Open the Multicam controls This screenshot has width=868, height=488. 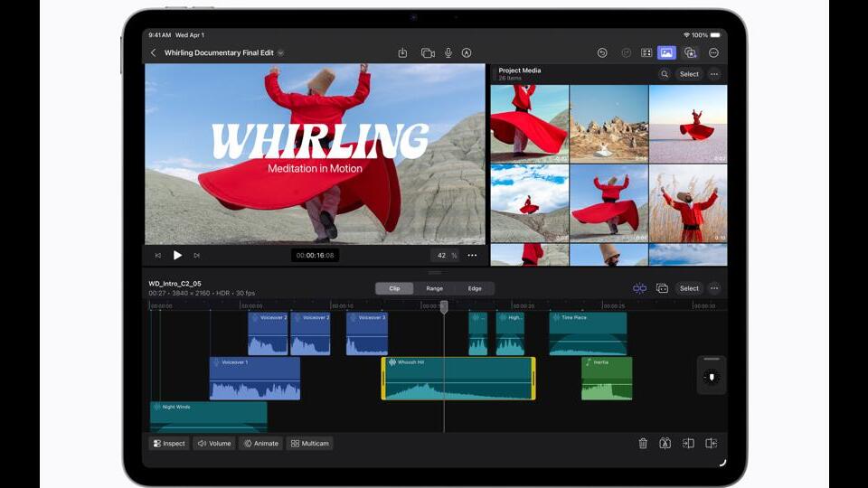tap(309, 443)
